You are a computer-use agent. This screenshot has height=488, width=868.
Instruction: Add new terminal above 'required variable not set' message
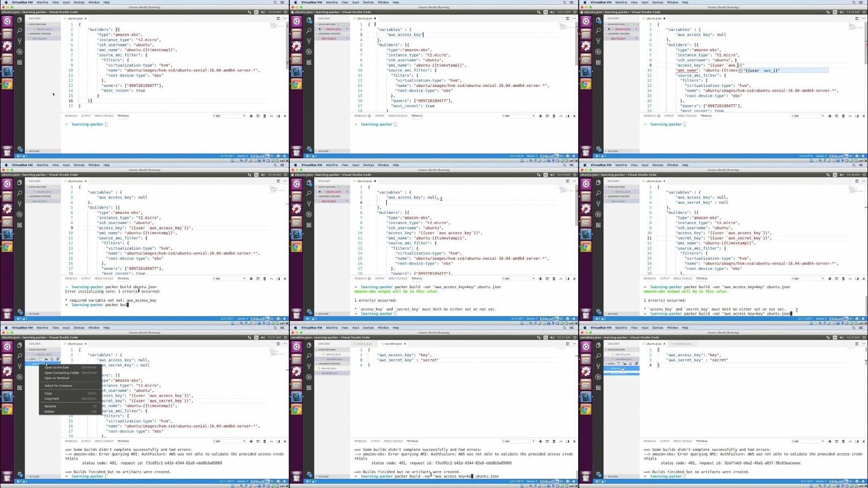251,278
